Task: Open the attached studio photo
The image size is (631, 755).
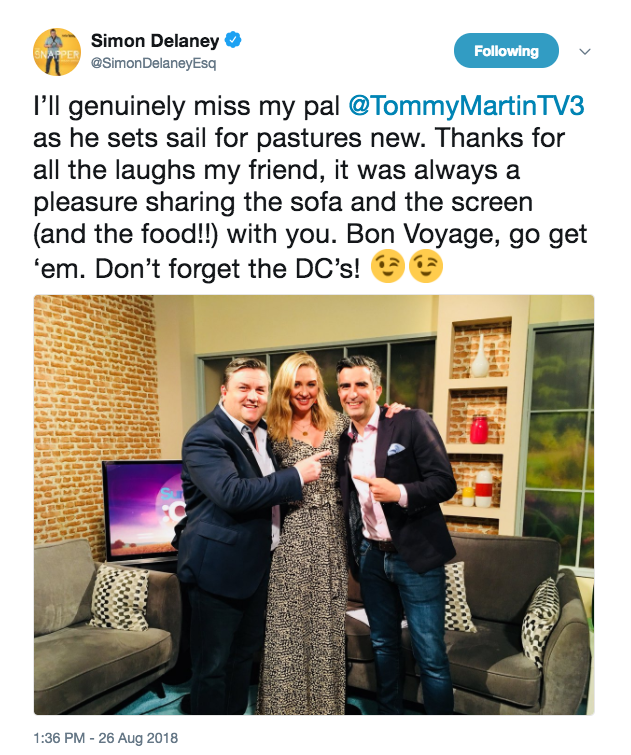Action: 314,505
